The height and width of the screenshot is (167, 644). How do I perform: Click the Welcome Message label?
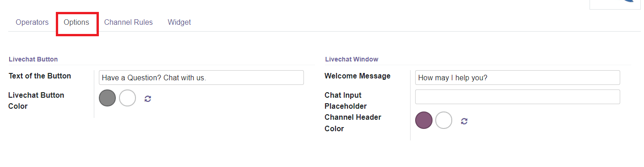click(x=357, y=76)
